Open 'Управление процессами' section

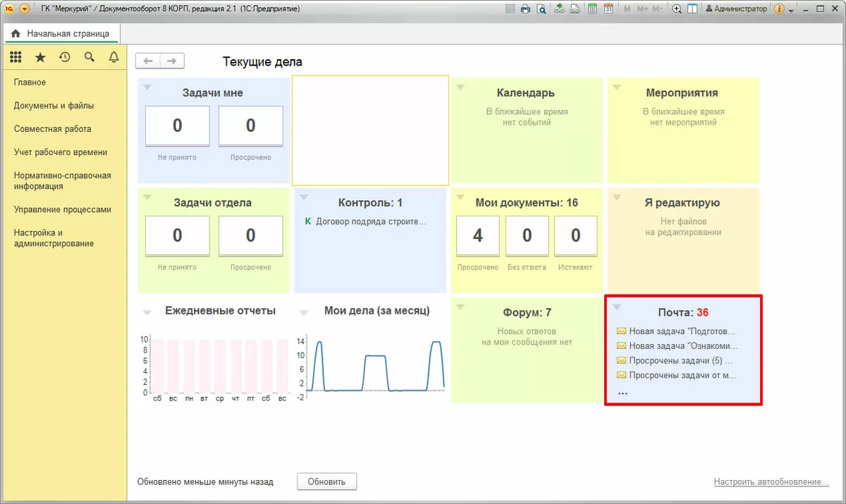[x=62, y=209]
